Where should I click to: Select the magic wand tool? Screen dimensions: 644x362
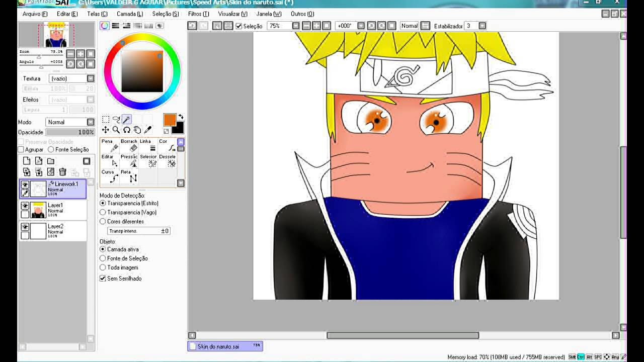pyautogui.click(x=126, y=120)
